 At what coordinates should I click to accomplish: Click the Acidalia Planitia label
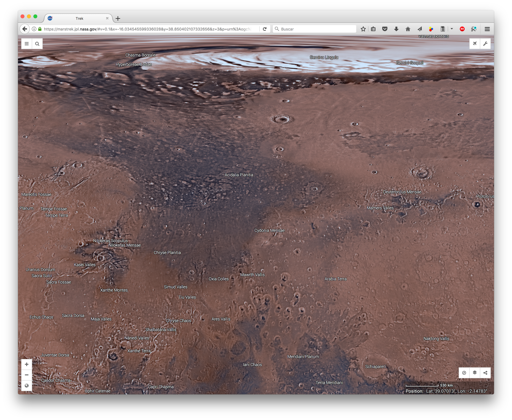239,175
